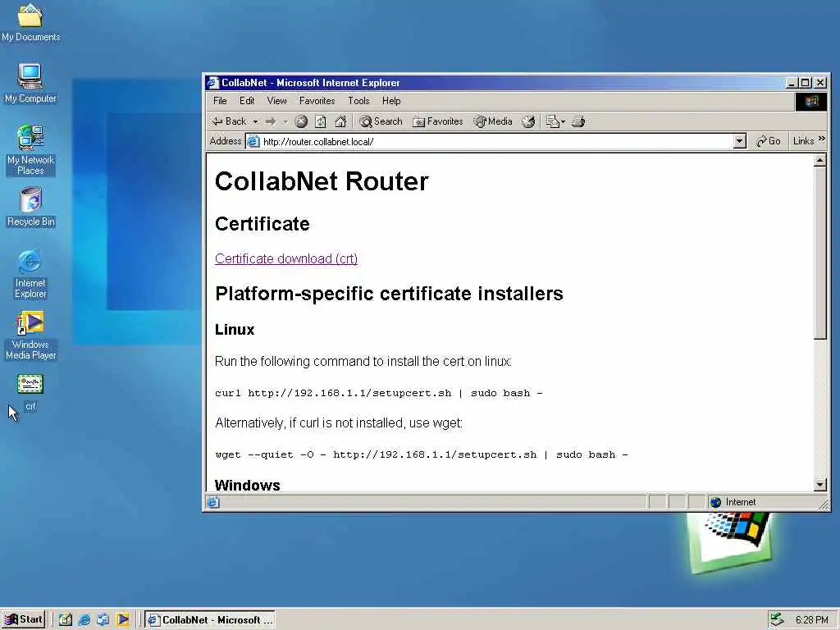Click CollabNet taskbar window button
The height and width of the screenshot is (630, 840).
click(210, 620)
